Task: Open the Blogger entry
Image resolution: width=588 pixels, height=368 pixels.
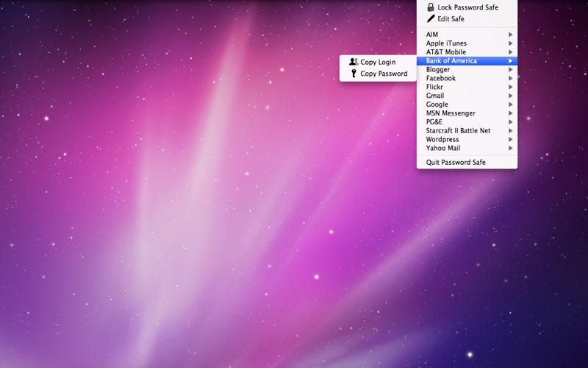Action: click(x=438, y=70)
